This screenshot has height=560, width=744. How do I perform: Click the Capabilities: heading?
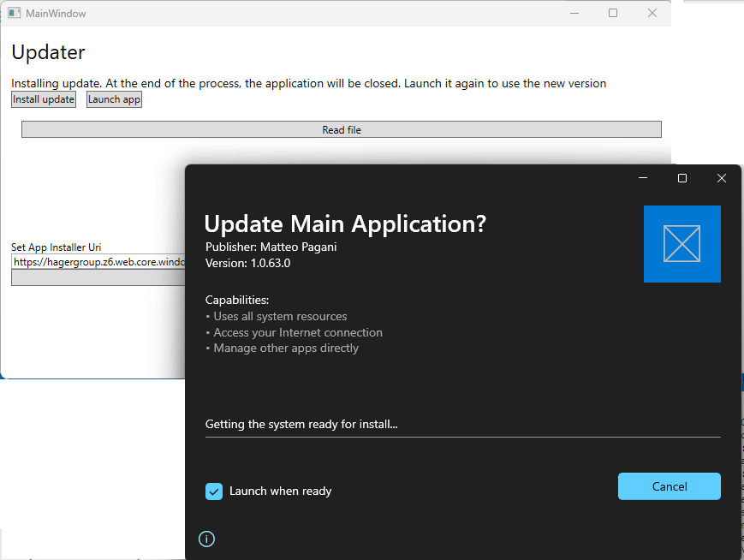[237, 301]
